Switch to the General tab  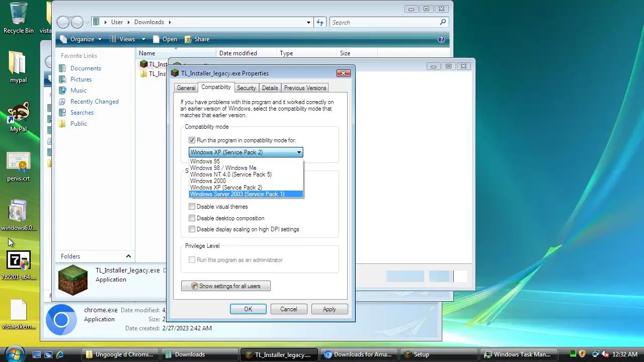(x=186, y=88)
